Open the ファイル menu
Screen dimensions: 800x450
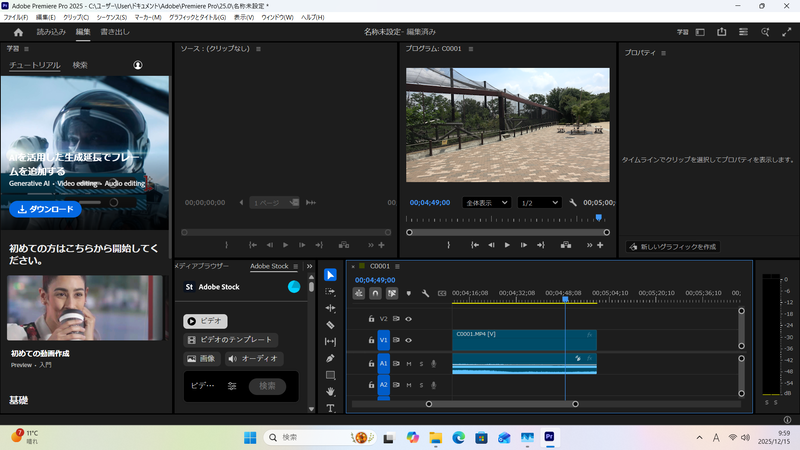tap(16, 17)
